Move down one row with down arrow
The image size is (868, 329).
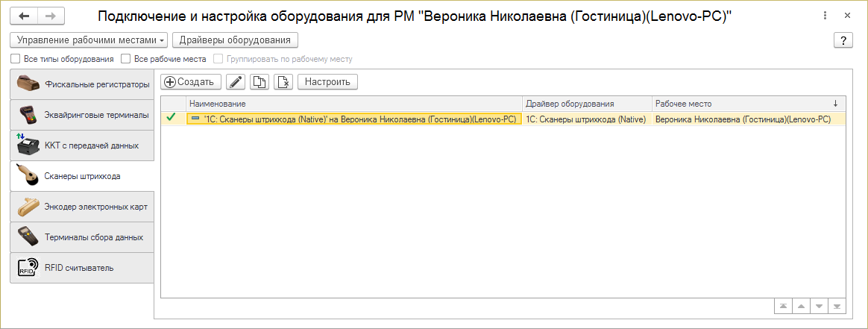click(x=820, y=307)
